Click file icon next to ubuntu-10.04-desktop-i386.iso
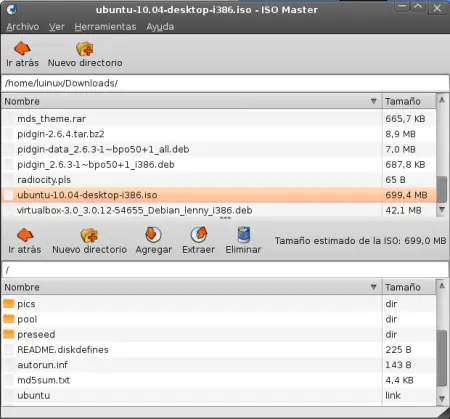Screen dimensions: 450x419 [x=9, y=195]
